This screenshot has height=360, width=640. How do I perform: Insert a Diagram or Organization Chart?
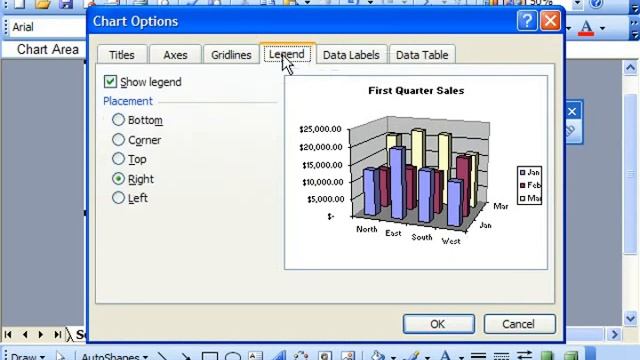tap(301, 356)
